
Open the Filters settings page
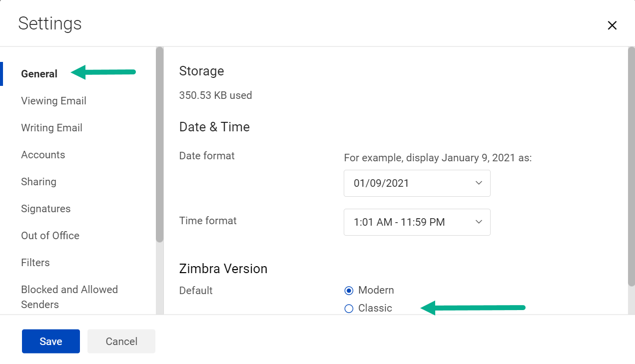tap(35, 262)
